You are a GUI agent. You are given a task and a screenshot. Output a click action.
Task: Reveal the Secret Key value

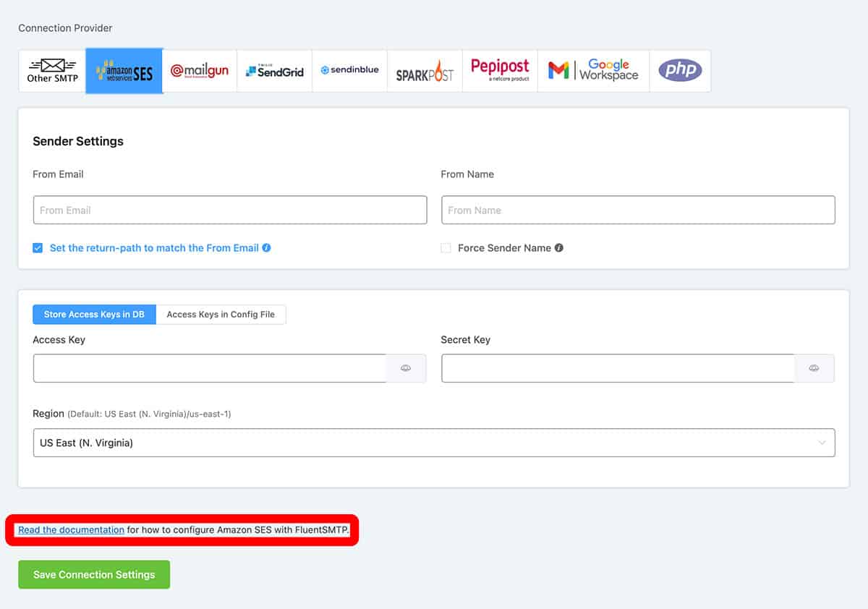(814, 368)
